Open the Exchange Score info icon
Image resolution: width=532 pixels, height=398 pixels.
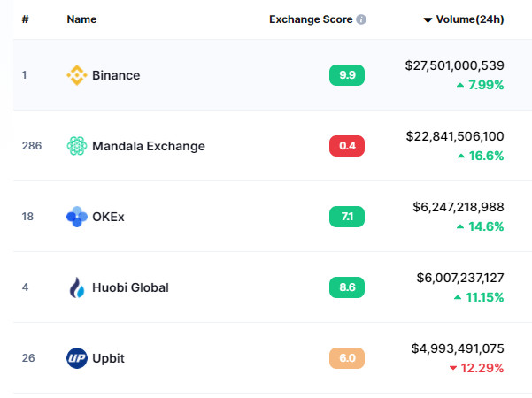tap(361, 19)
